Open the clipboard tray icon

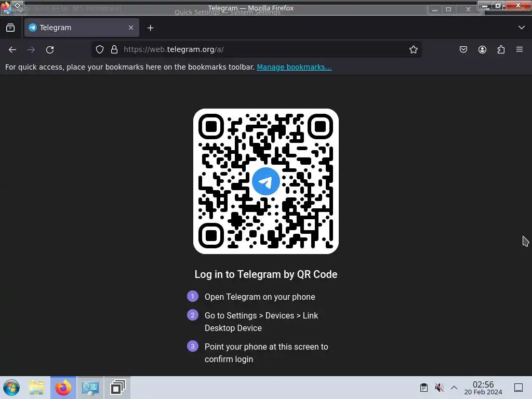424,388
